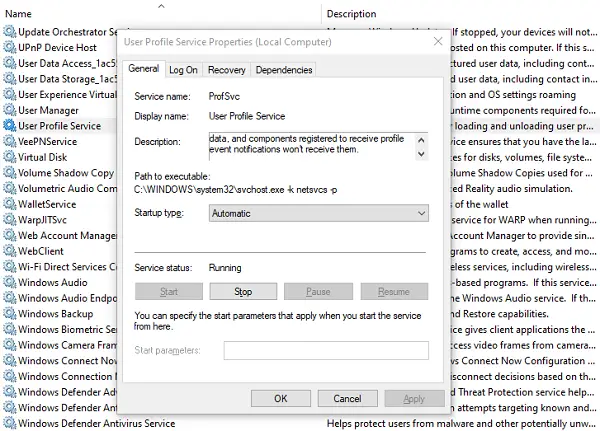The width and height of the screenshot is (600, 431).
Task: Close the User Profile Service Properties dialog
Action: 438,41
